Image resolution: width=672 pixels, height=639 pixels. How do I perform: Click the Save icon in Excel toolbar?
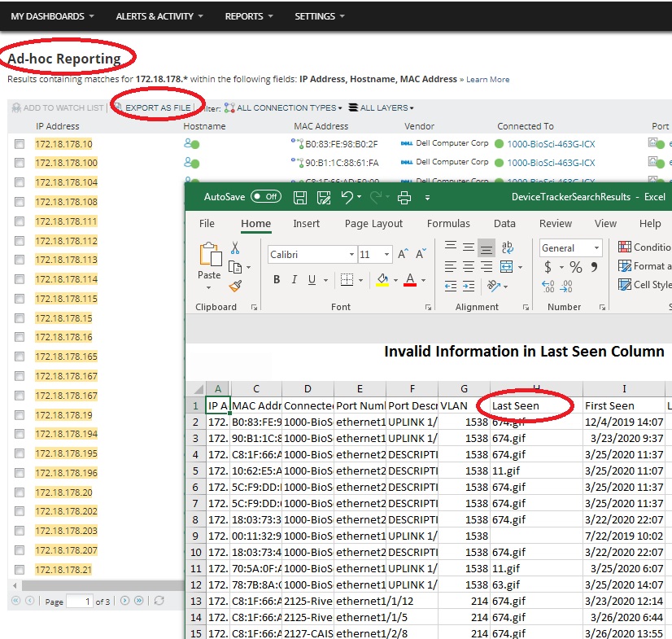pos(299,197)
